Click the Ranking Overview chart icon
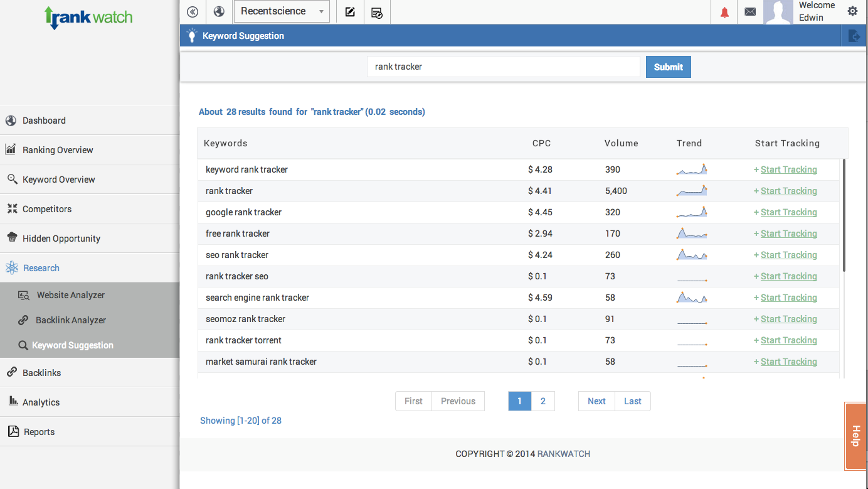Viewport: 868px width, 489px height. click(x=11, y=149)
